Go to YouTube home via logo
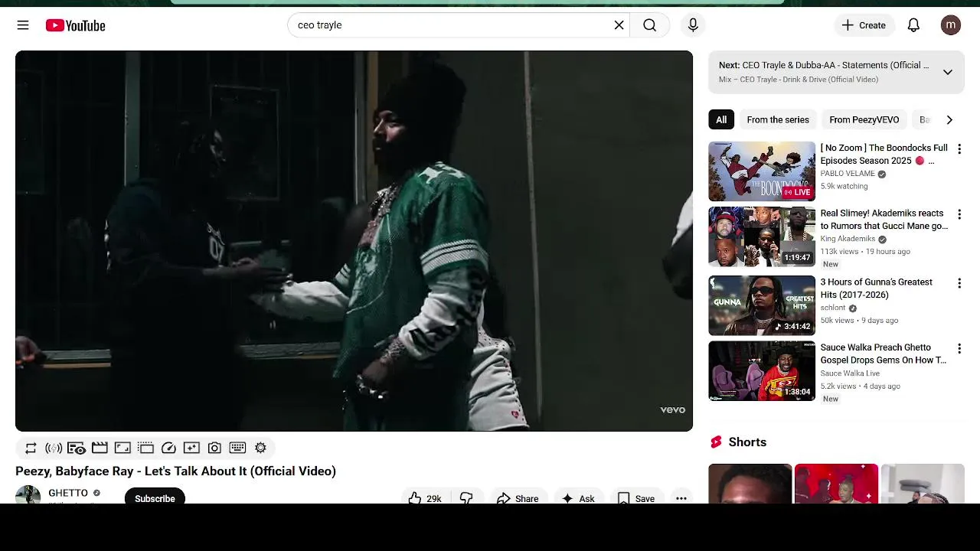 (x=75, y=25)
